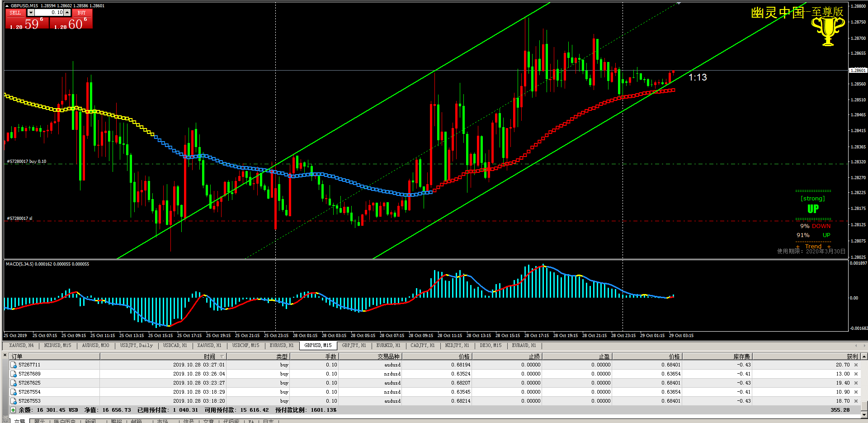The width and height of the screenshot is (868, 423).
Task: Click the order icon beside 57267625
Action: (x=14, y=383)
